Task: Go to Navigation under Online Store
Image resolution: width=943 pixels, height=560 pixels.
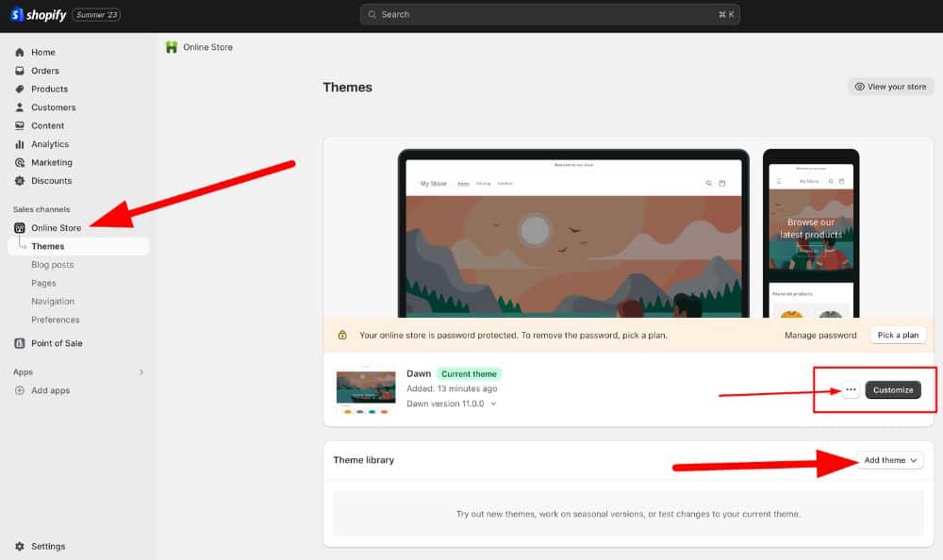Action: click(x=52, y=302)
